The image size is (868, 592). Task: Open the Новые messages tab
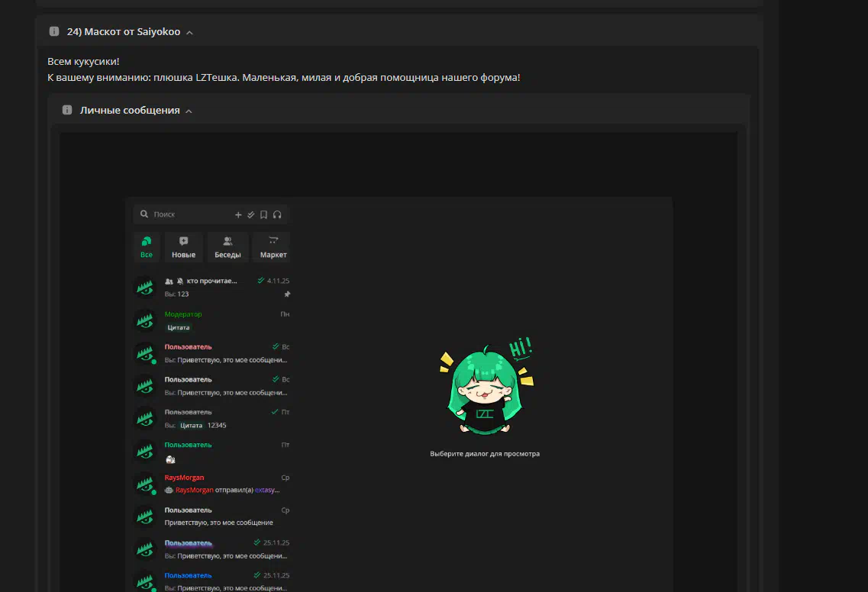[x=183, y=247]
